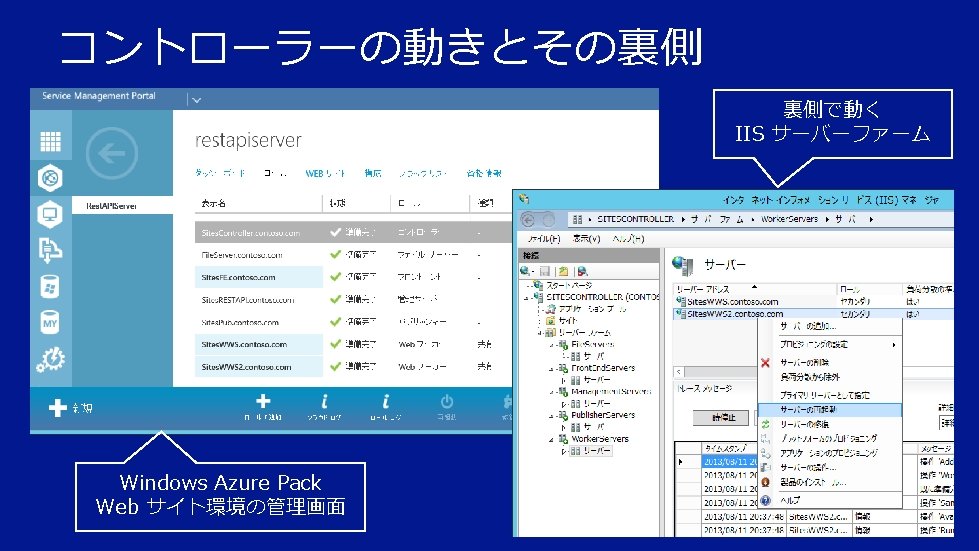Choose プラットフォームのプロビジョニング menu entry
979x551 pixels.
(x=830, y=439)
